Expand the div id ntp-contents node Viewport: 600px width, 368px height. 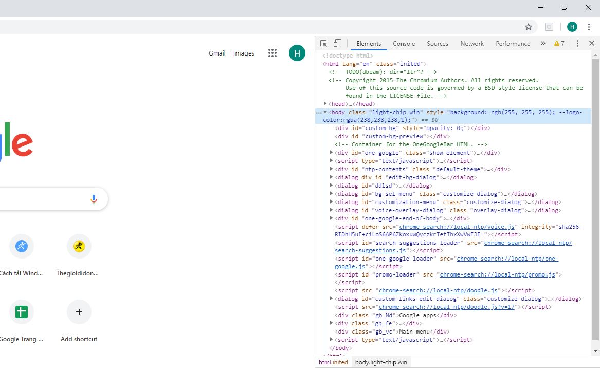tap(331, 169)
